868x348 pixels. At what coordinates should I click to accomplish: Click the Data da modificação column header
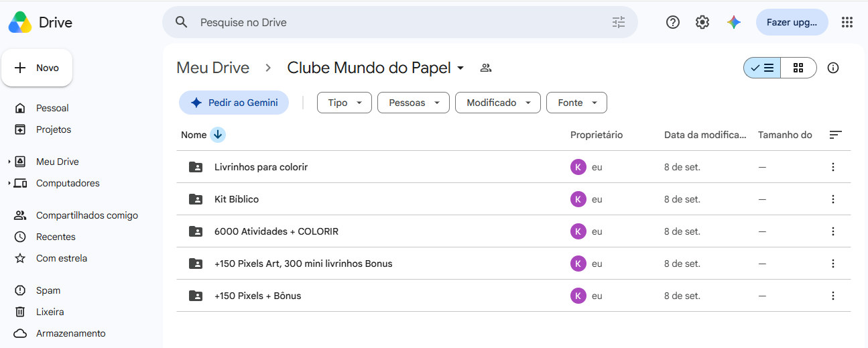coord(705,135)
